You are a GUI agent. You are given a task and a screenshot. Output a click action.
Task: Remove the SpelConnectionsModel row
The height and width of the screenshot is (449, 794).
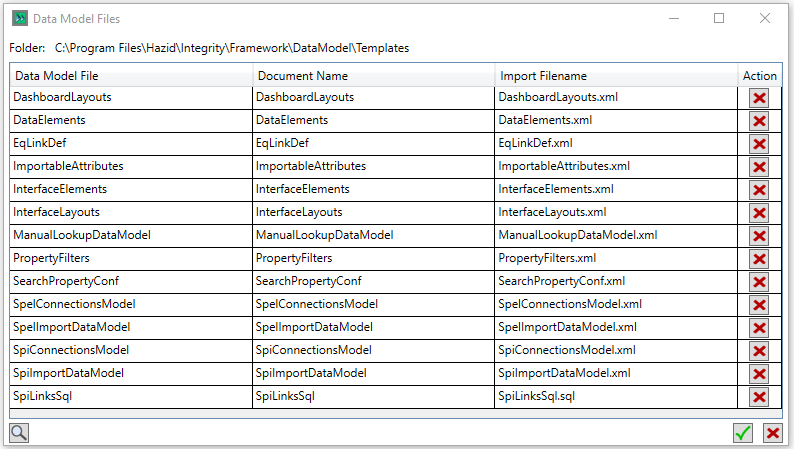(759, 305)
